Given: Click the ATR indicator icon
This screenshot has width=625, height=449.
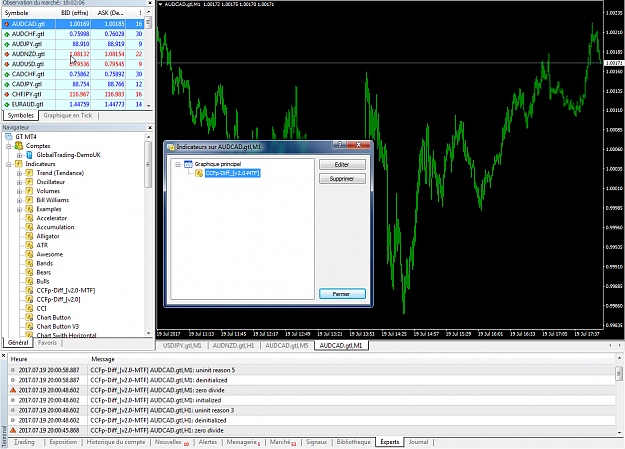Looking at the screenshot, I should coord(29,245).
